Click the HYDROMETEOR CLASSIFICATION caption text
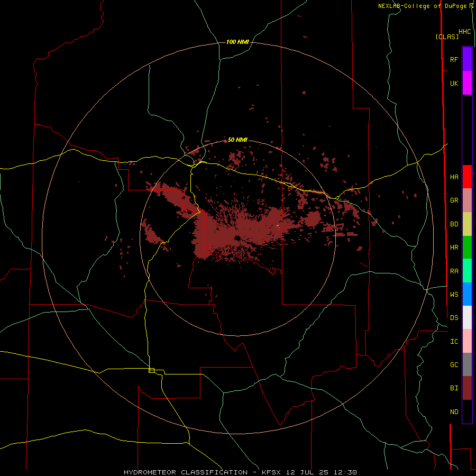This screenshot has width=476, height=476. point(186,472)
